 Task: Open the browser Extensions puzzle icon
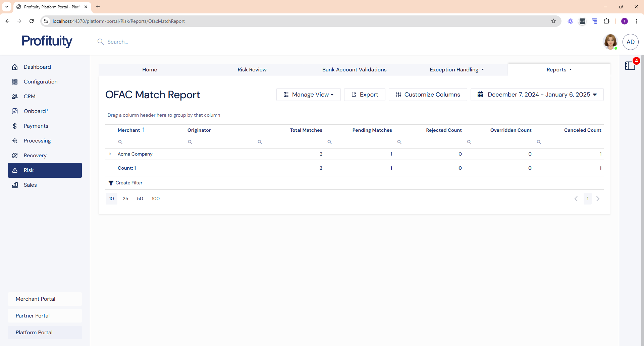click(x=606, y=21)
